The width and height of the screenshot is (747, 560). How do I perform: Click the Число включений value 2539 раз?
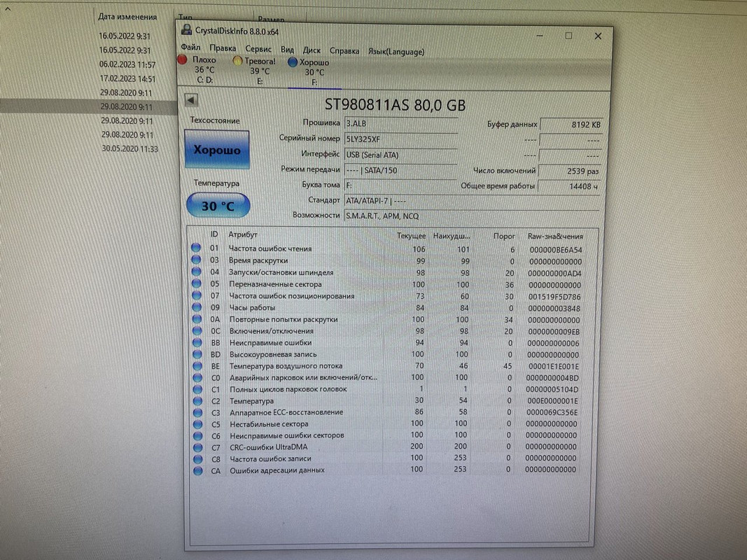tap(570, 171)
